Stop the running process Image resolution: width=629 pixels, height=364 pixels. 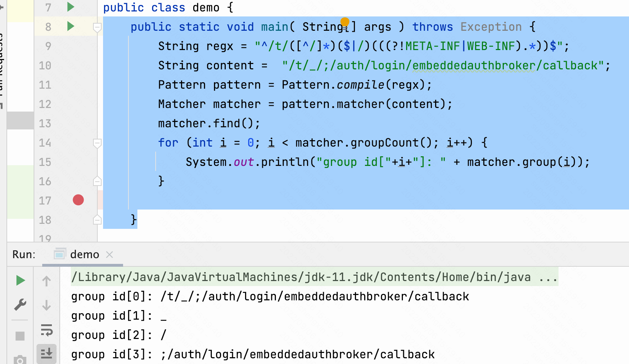tap(20, 336)
